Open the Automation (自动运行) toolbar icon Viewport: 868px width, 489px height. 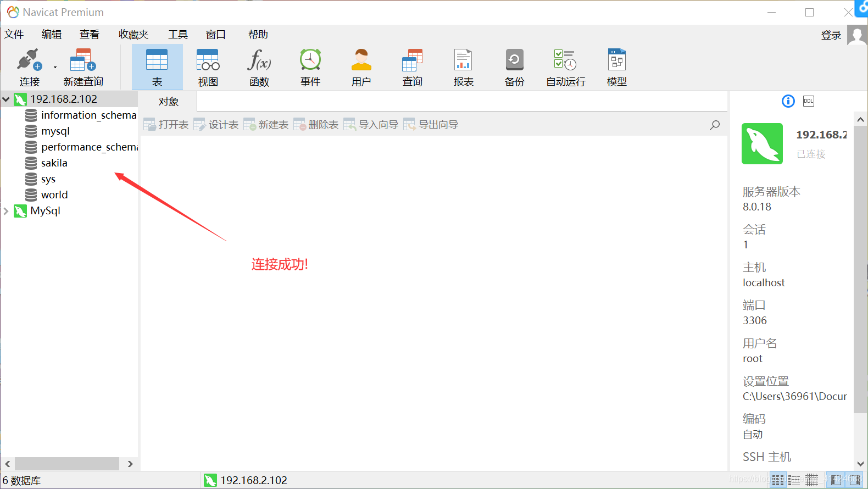coord(565,60)
